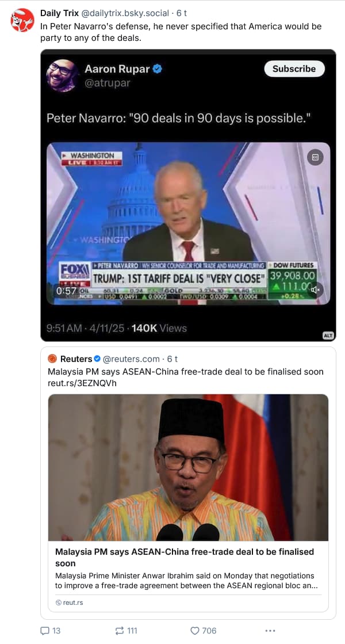The image size is (345, 644).
Task: Open the reply comment icon
Action: (x=45, y=630)
